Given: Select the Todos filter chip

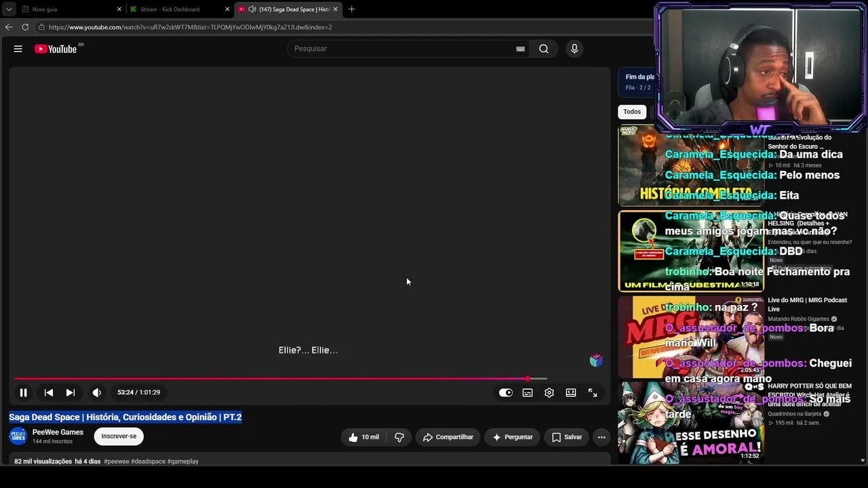Looking at the screenshot, I should 632,112.
